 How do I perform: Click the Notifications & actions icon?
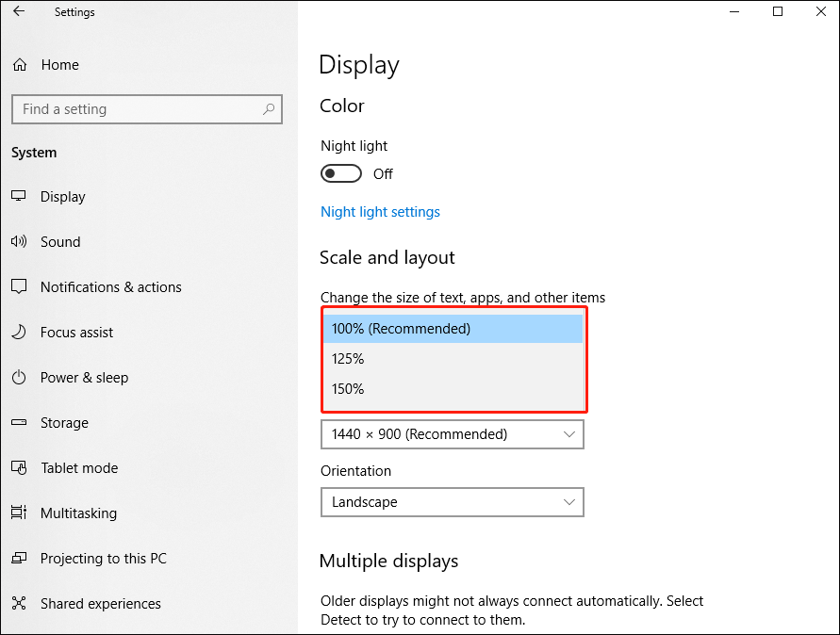point(19,287)
